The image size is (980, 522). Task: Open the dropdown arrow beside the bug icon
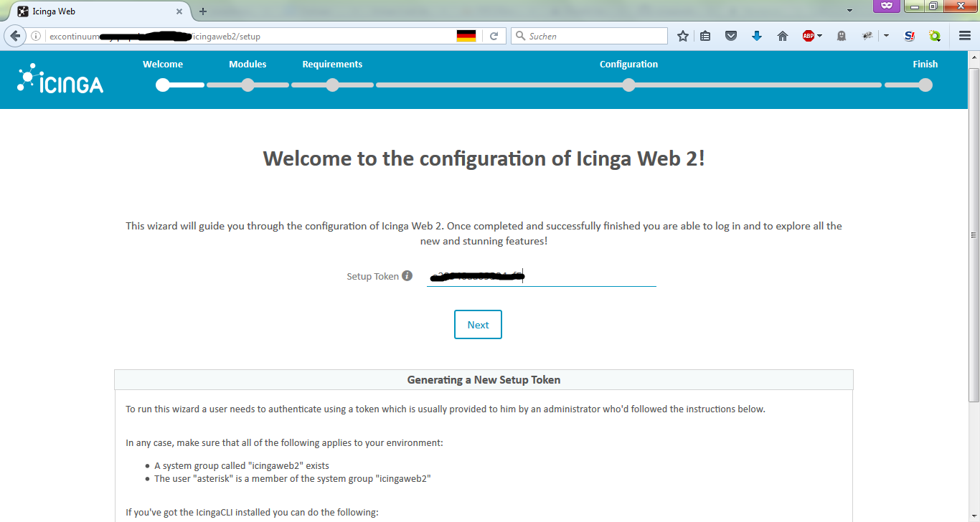coord(886,36)
